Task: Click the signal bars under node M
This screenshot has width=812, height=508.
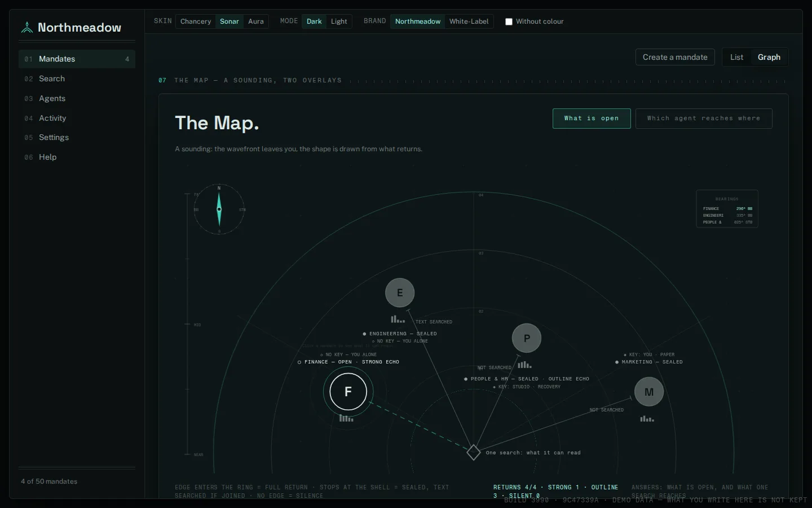Action: [647, 419]
